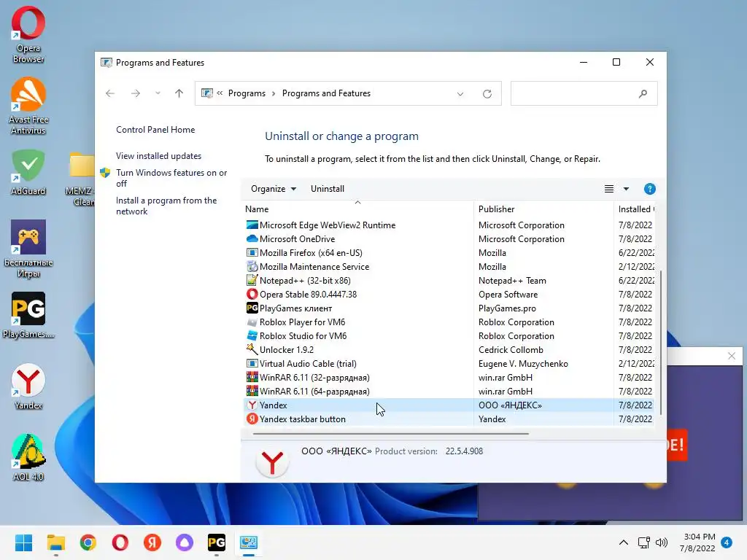Open Avast Free Antivirus desktop icon
The height and width of the screenshot is (560, 747).
[28, 106]
